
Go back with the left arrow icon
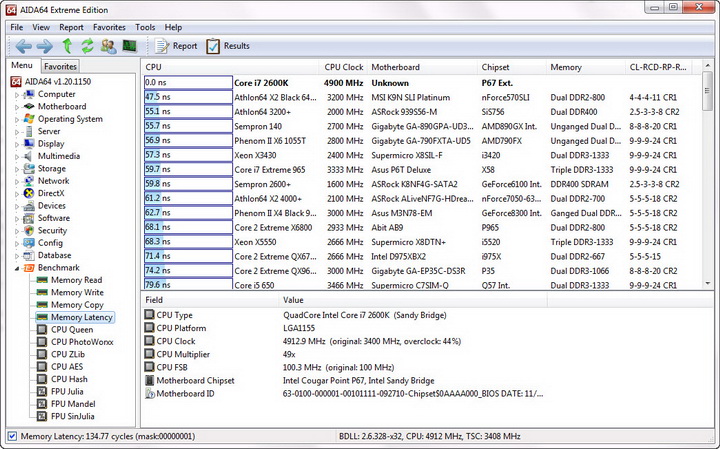[23, 46]
